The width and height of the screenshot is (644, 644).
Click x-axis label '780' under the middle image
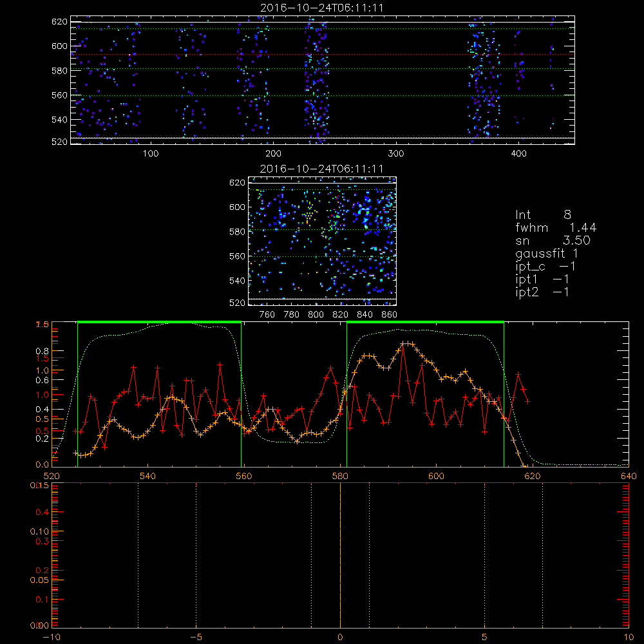(x=292, y=315)
